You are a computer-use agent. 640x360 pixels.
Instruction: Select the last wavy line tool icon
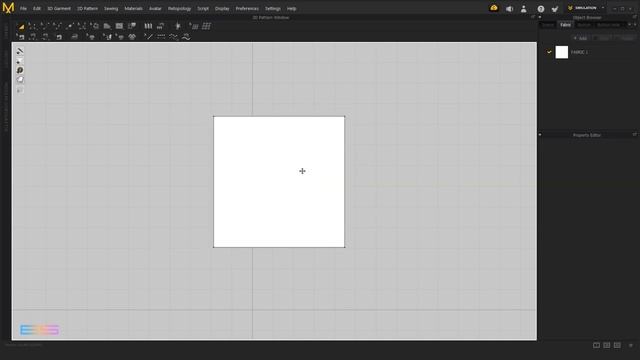click(x=186, y=37)
